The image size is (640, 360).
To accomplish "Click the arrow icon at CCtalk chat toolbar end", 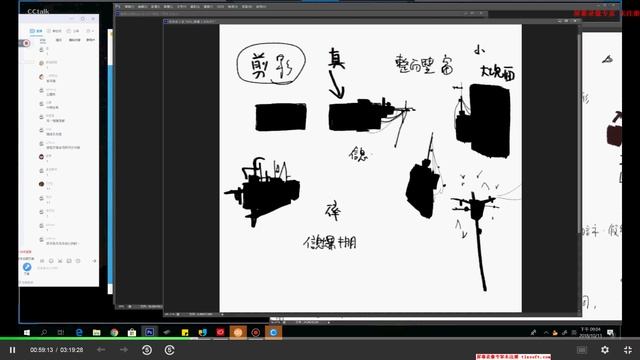I will (94, 260).
